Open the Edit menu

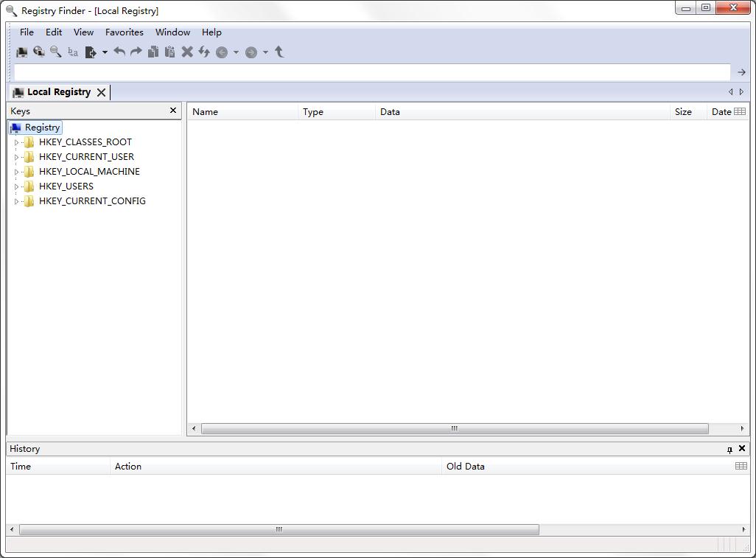click(x=53, y=32)
